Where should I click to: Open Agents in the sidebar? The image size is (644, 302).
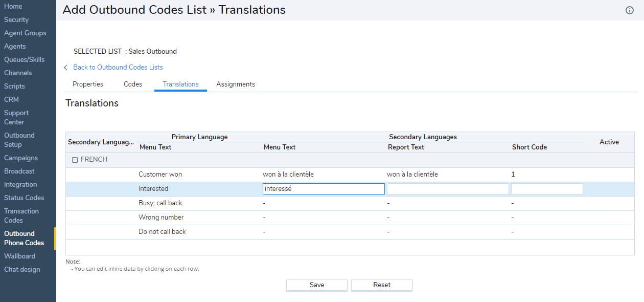[x=15, y=47]
